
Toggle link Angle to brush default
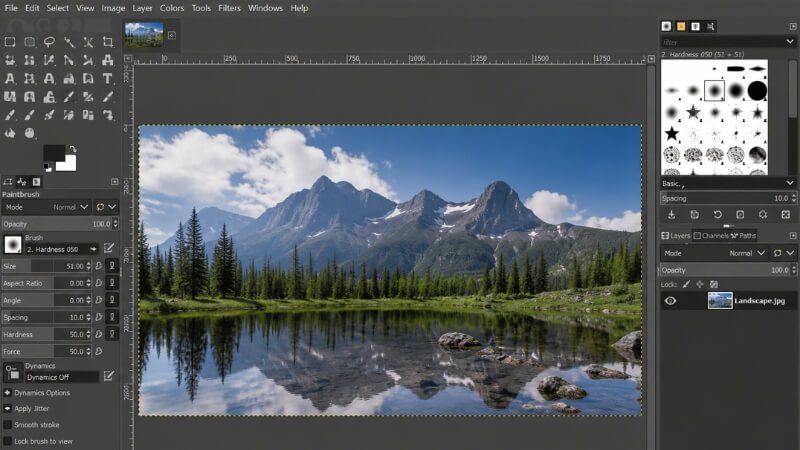coord(112,300)
